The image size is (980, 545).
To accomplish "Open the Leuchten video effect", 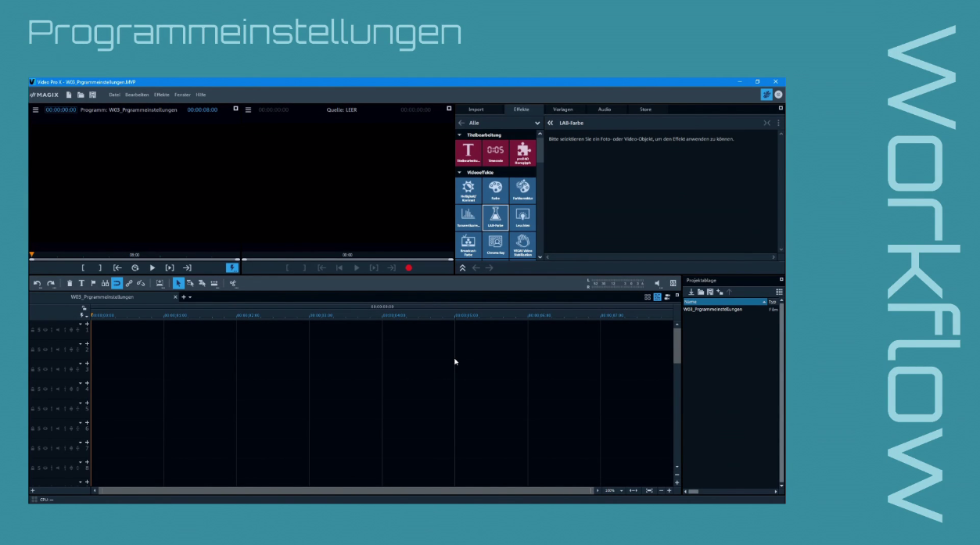I will coord(522,217).
